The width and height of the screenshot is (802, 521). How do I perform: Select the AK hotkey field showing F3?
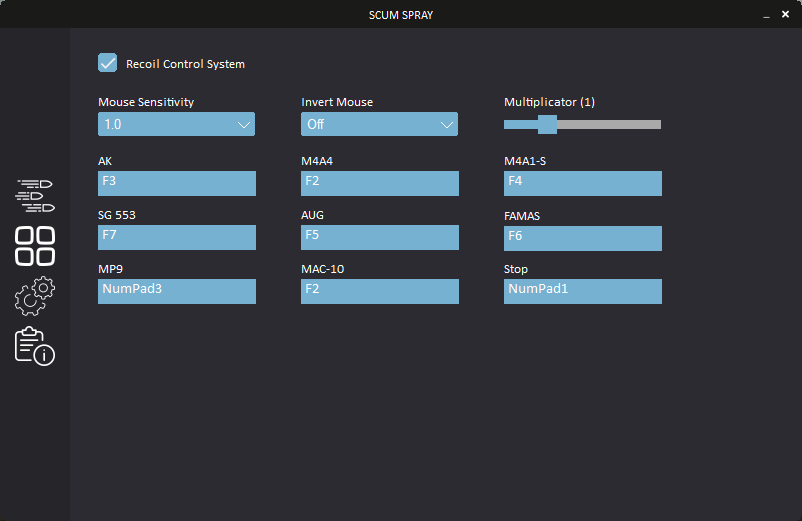(x=177, y=184)
